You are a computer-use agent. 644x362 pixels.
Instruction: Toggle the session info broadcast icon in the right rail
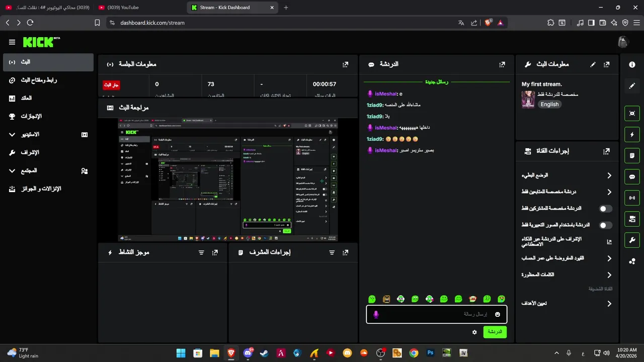pyautogui.click(x=632, y=198)
